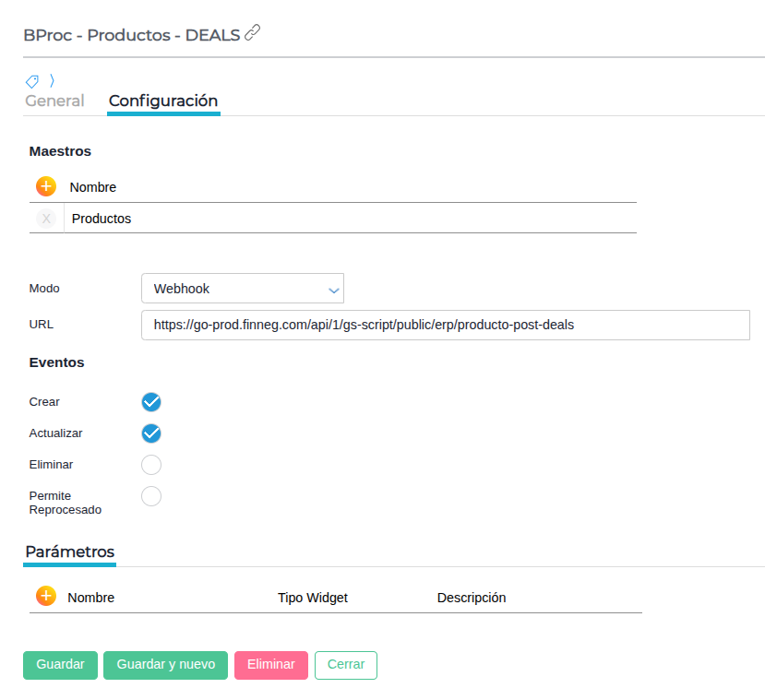Image resolution: width=765 pixels, height=700 pixels.
Task: Click the Productos name field in Maestros
Action: pos(351,219)
